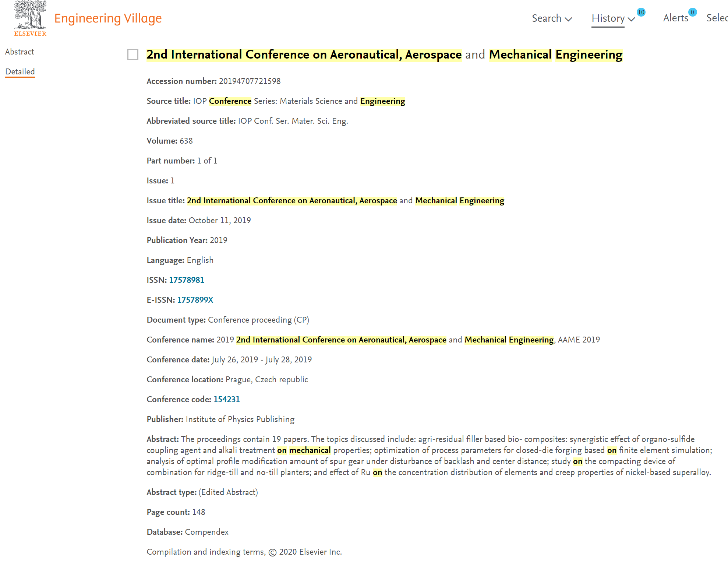Click publisher 'Institute of Physics Publishing'
Image resolution: width=728 pixels, height=576 pixels.
pyautogui.click(x=240, y=419)
